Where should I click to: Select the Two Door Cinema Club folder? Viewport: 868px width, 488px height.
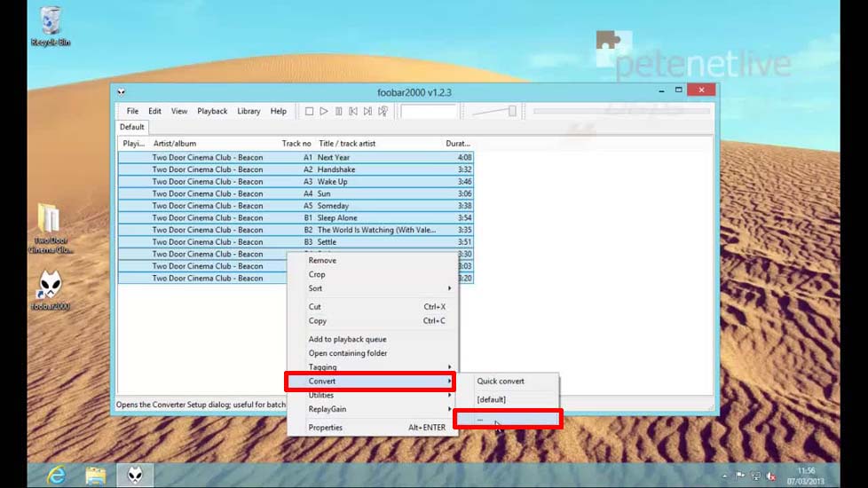[51, 229]
